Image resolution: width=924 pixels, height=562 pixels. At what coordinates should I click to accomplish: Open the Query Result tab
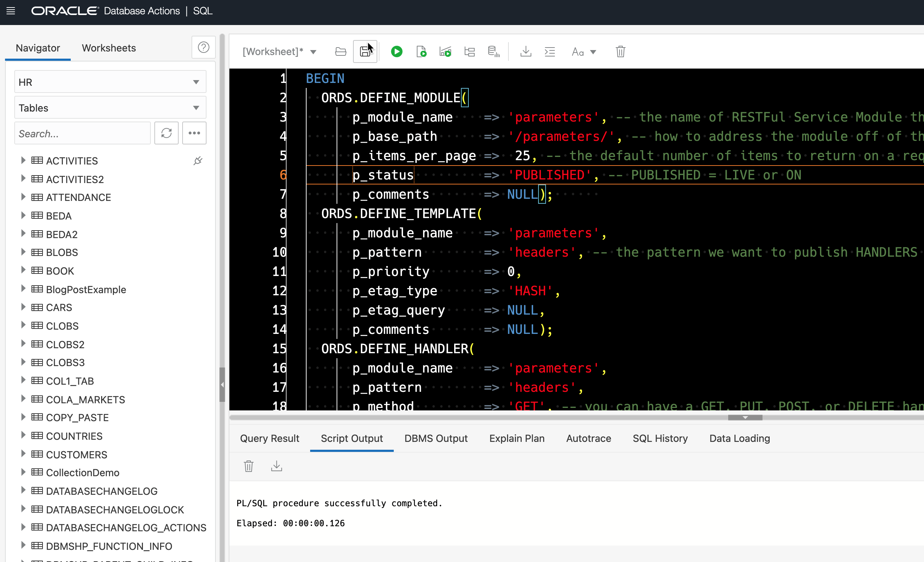[270, 438]
